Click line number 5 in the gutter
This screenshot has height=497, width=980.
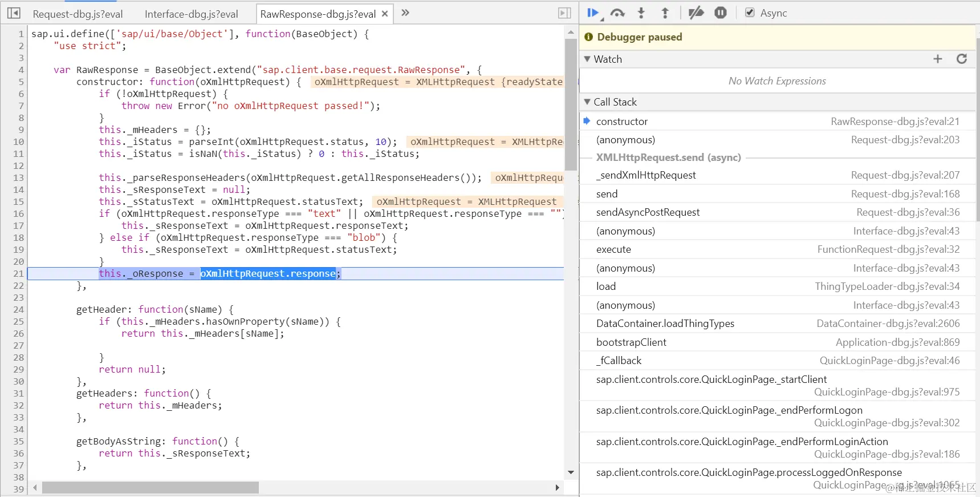(21, 82)
